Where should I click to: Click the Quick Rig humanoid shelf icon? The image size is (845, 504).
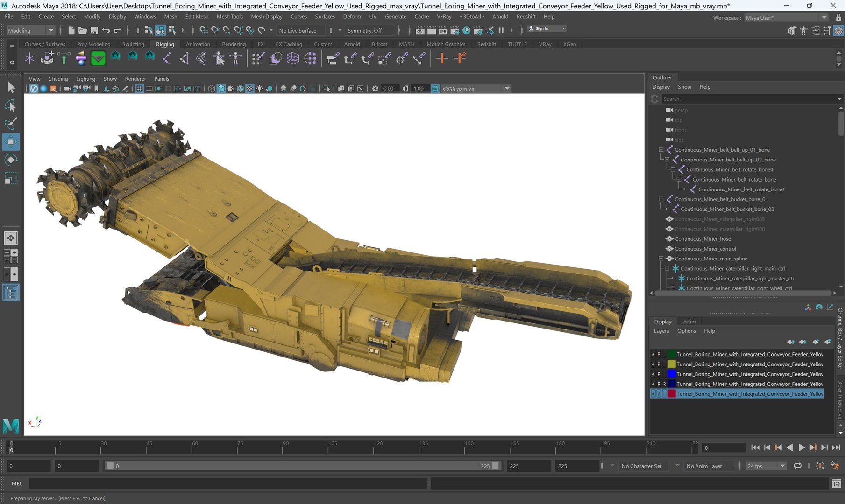coord(219,58)
